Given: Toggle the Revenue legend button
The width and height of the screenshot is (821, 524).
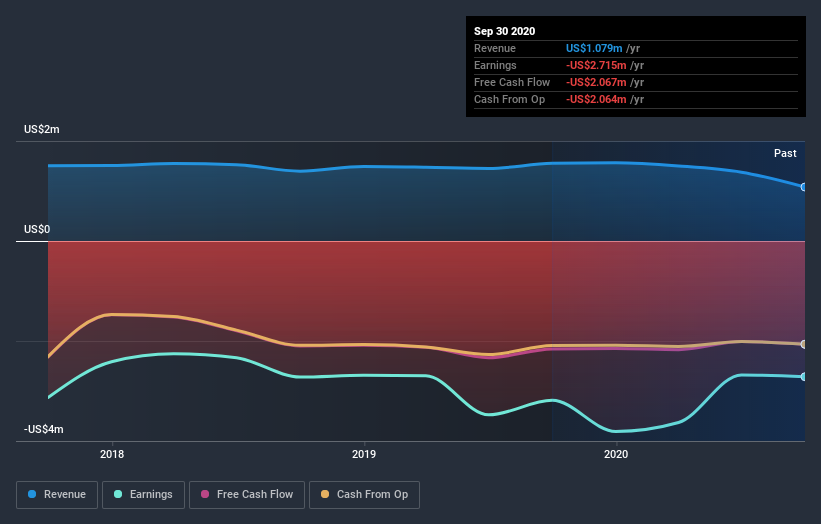Looking at the screenshot, I should [57, 495].
